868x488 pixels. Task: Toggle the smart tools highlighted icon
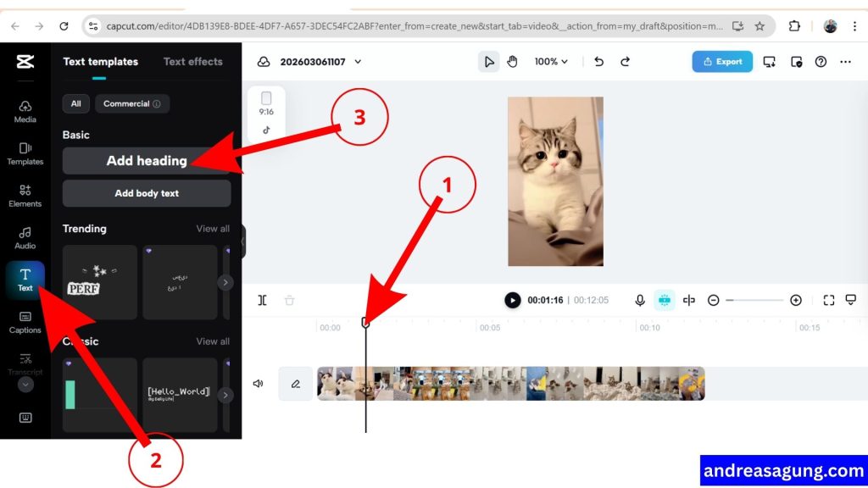tap(665, 300)
